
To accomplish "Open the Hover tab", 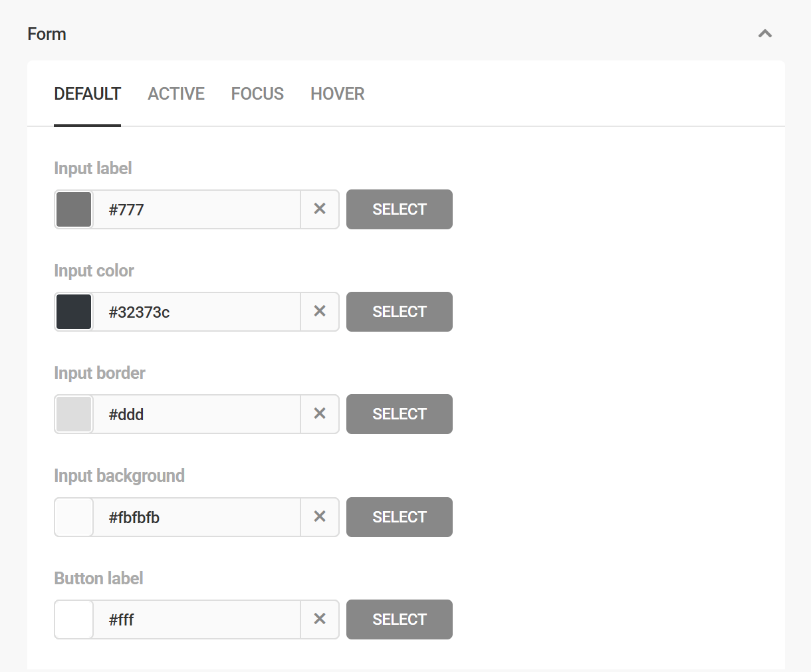I will [338, 94].
